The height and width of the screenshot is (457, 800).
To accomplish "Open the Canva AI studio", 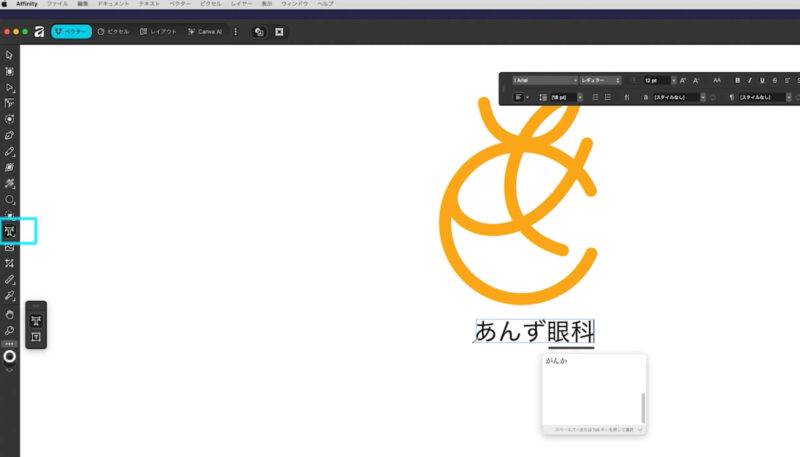I will click(205, 32).
